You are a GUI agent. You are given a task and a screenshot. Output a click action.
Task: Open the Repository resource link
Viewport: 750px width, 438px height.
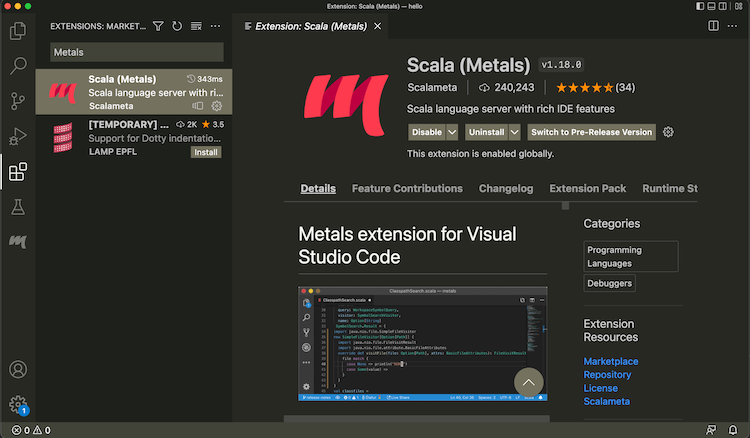pyautogui.click(x=607, y=375)
